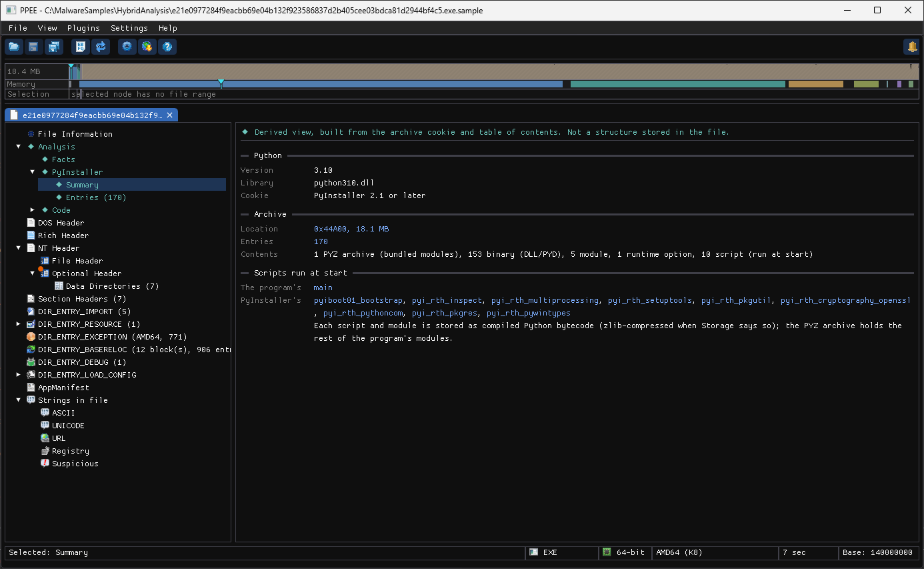Click the File Header tree icon

pyautogui.click(x=45, y=261)
